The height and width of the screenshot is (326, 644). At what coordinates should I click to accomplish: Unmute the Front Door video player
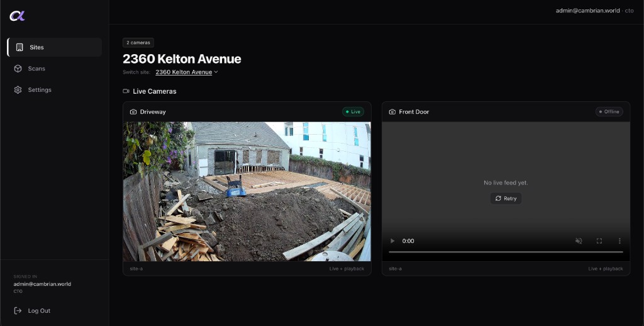tap(579, 241)
